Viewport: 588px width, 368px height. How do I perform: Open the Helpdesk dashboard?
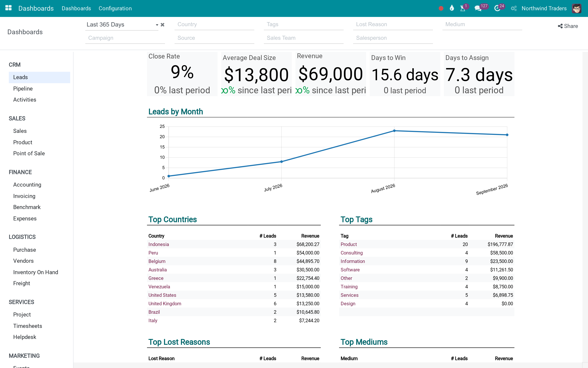[x=39, y=337]
